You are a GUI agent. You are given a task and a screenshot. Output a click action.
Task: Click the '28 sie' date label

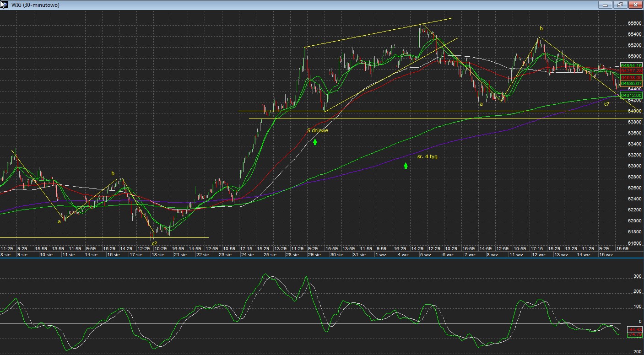tap(293, 254)
